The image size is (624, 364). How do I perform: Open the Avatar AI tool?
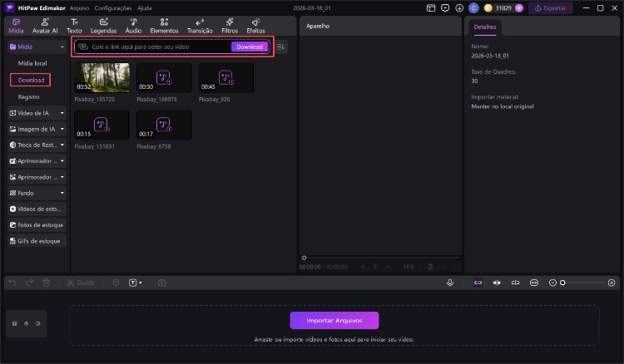point(45,25)
